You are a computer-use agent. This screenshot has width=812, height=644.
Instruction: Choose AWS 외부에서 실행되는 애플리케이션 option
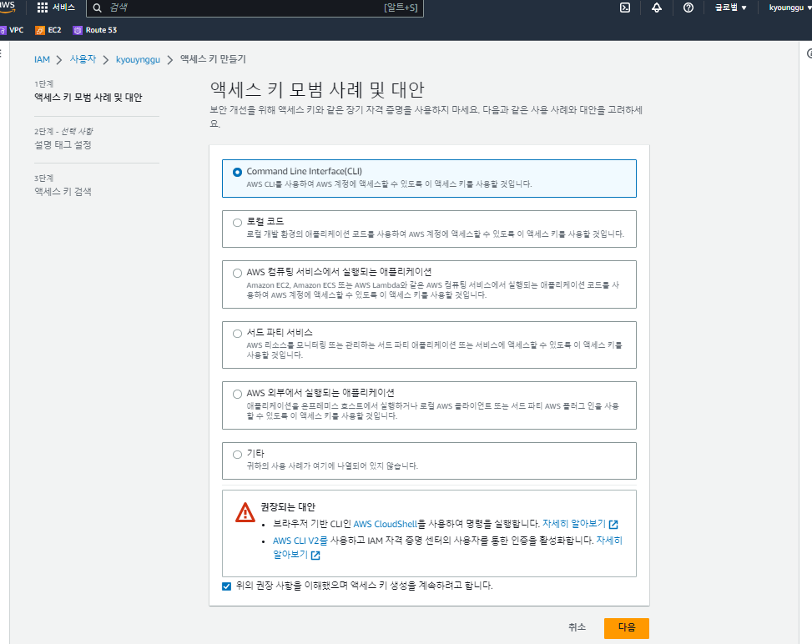tap(237, 394)
